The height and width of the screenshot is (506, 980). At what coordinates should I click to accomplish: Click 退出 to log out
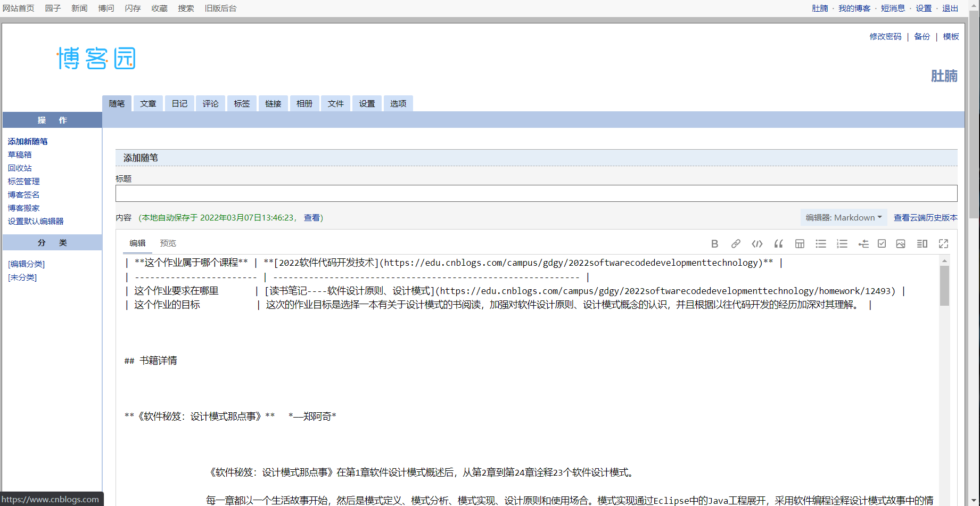[950, 8]
